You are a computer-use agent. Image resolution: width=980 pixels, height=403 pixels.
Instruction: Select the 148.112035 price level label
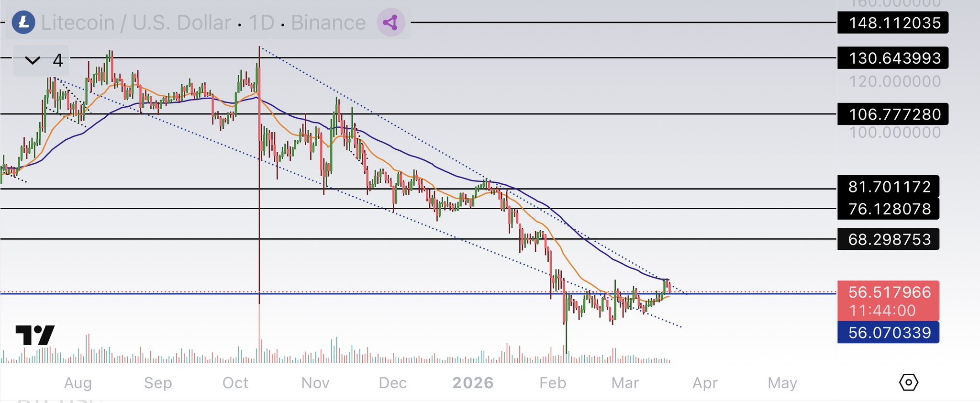tap(892, 22)
